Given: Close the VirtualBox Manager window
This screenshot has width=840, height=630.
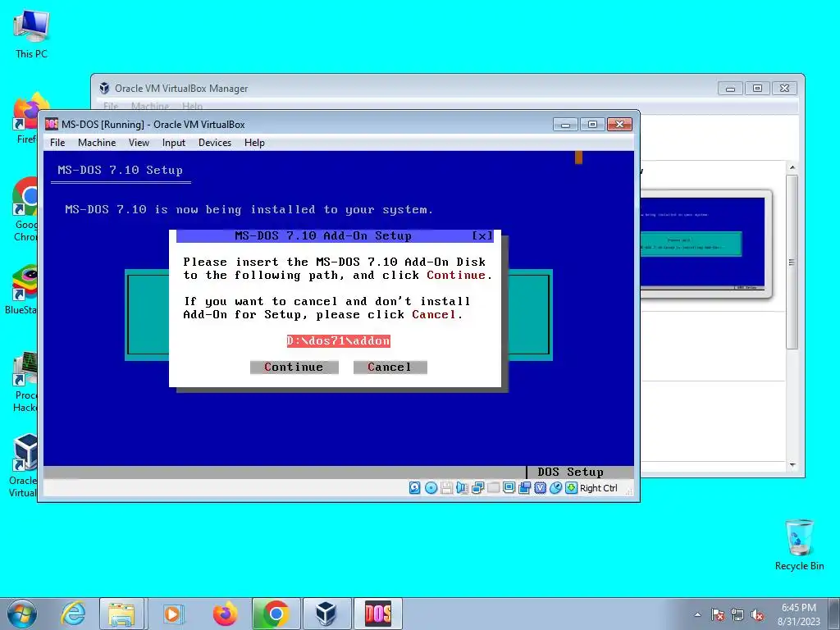Looking at the screenshot, I should point(784,89).
